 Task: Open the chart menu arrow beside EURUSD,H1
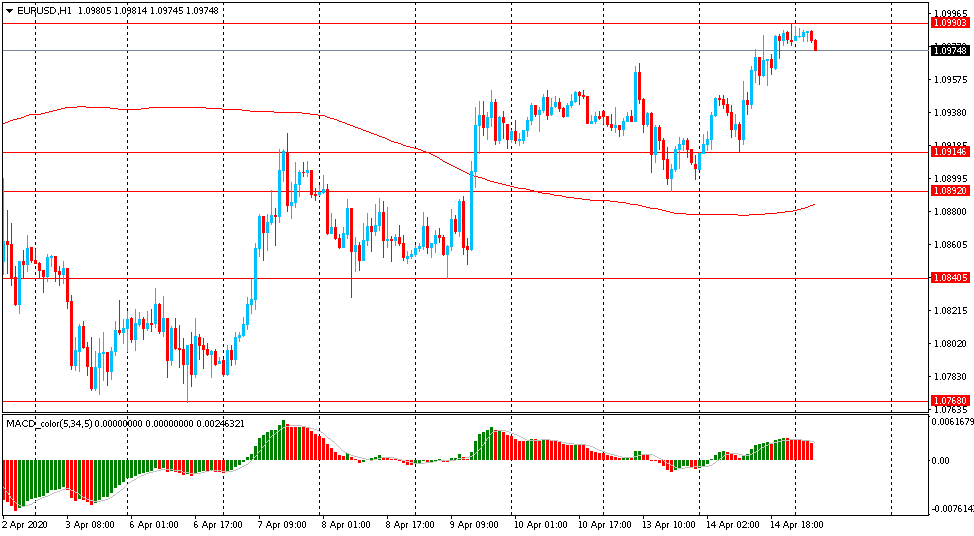click(x=9, y=11)
